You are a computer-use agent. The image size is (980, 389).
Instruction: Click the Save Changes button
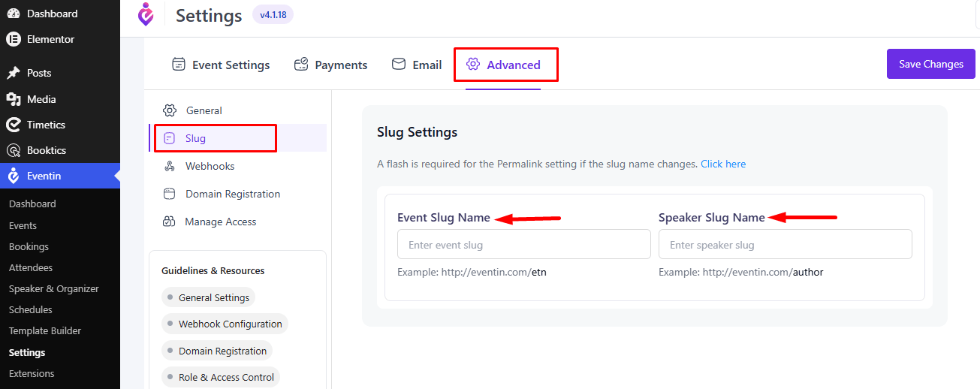click(x=931, y=64)
